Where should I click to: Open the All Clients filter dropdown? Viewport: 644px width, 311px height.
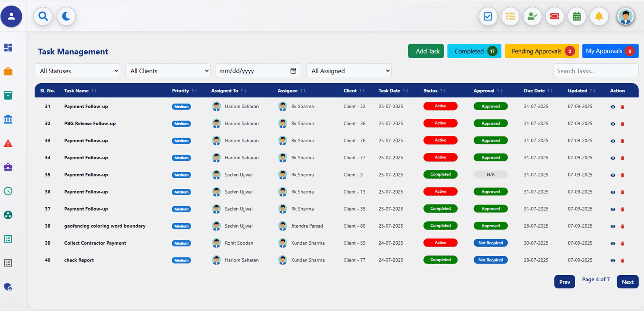tap(168, 71)
